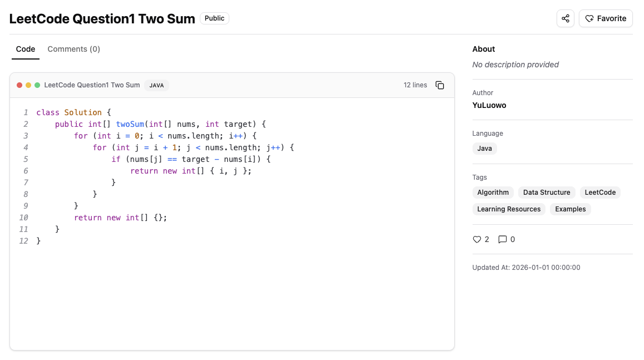
Task: Add snippet to favorites
Action: tap(606, 18)
